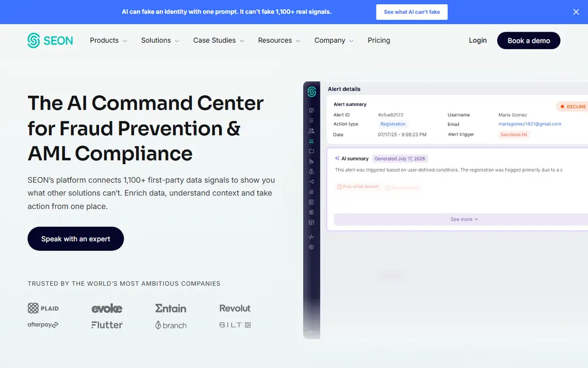Click the Login link

point(478,41)
